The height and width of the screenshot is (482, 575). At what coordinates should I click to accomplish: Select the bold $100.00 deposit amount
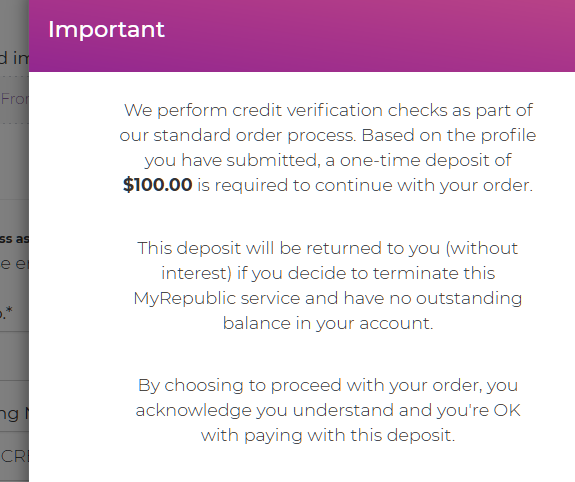pyautogui.click(x=157, y=185)
